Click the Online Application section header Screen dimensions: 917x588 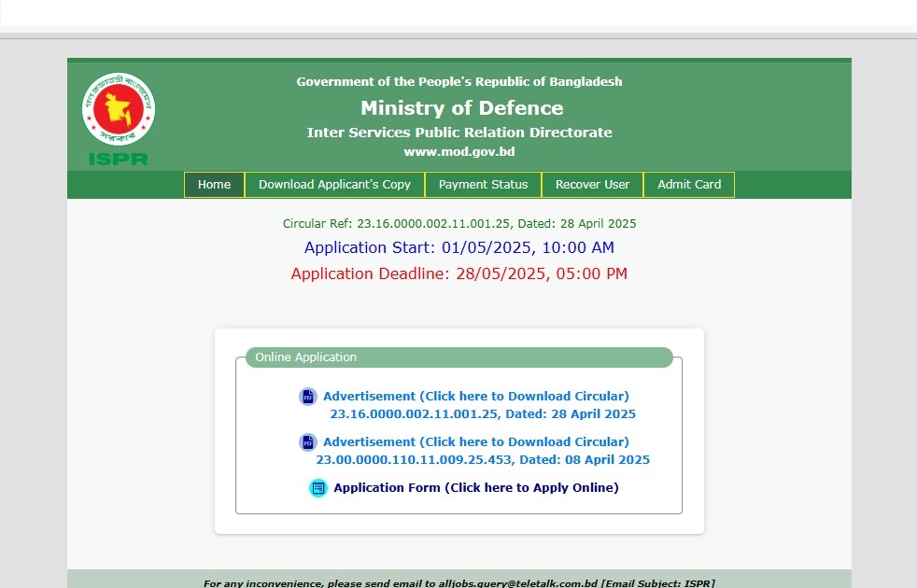pos(459,357)
